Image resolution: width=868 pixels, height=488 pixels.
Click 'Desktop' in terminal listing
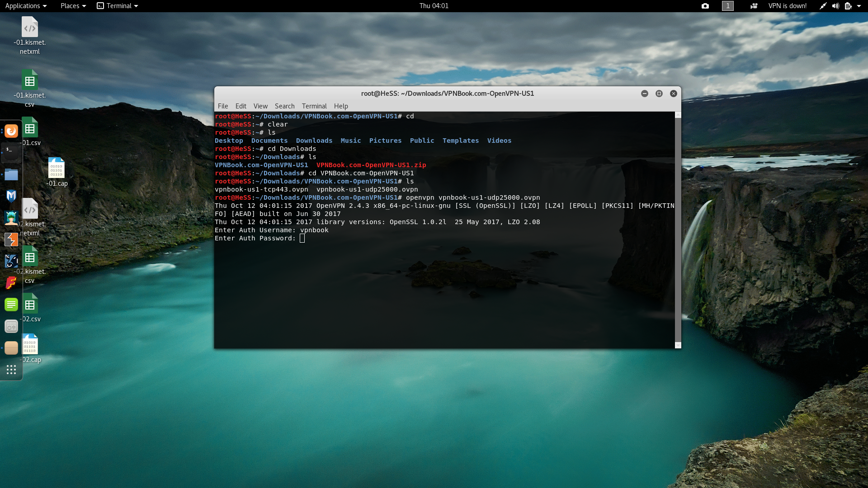click(x=229, y=141)
